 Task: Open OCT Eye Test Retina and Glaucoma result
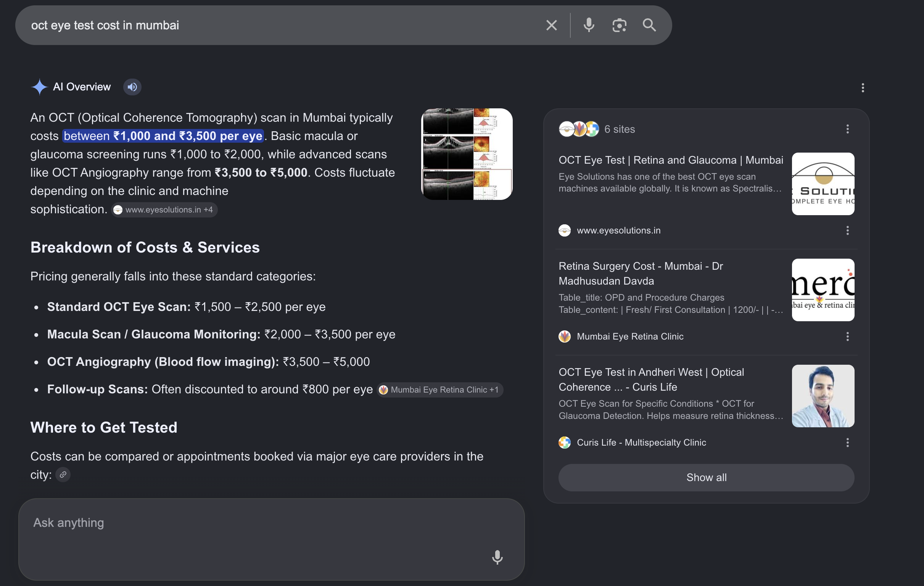671,160
